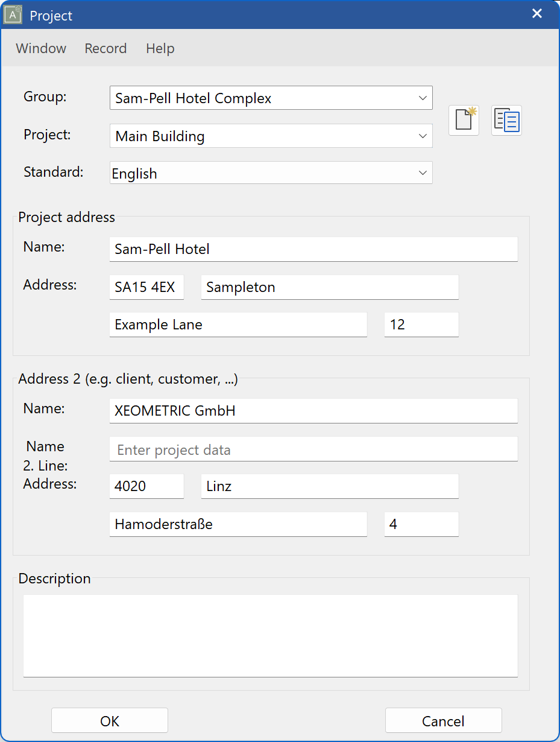Select the empty Name 2. Line field
Viewport: 560px width, 742px height.
pos(313,449)
